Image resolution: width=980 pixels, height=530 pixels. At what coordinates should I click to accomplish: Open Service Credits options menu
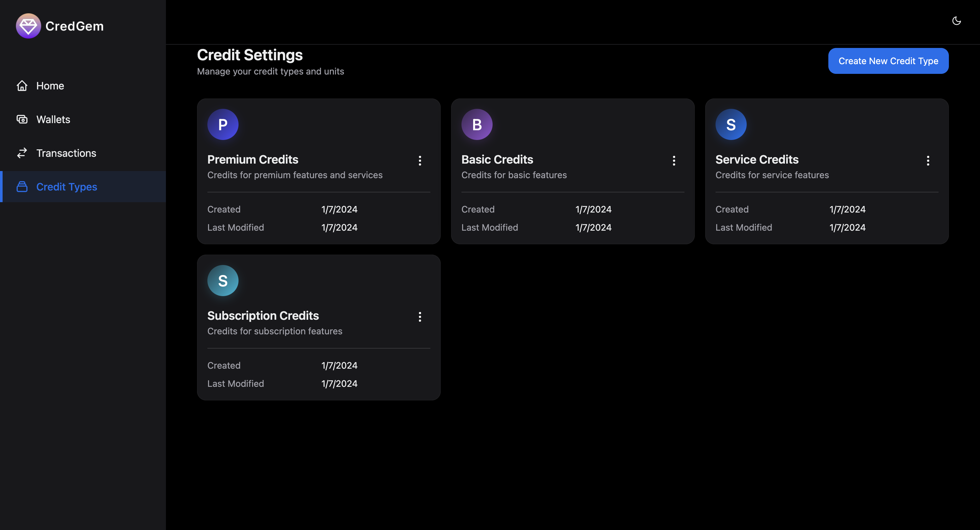pos(927,160)
